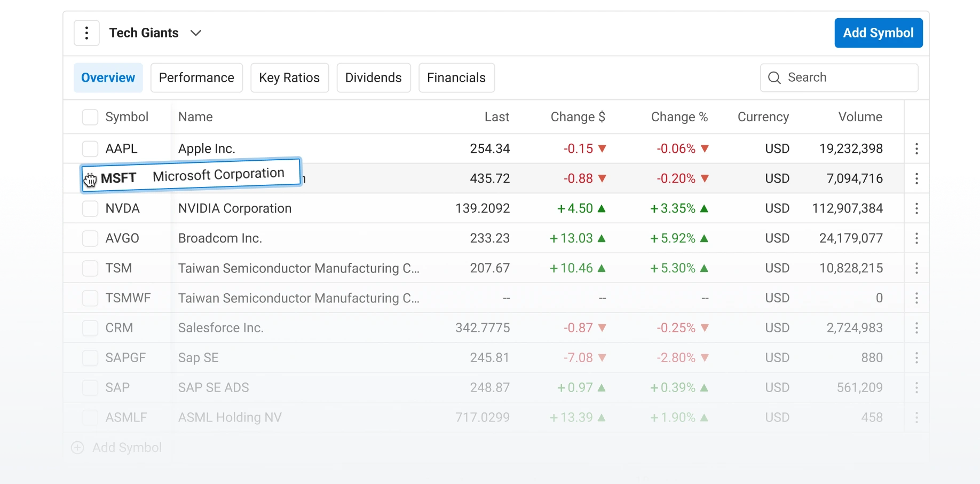Check the CRM row checkbox

pos(90,328)
